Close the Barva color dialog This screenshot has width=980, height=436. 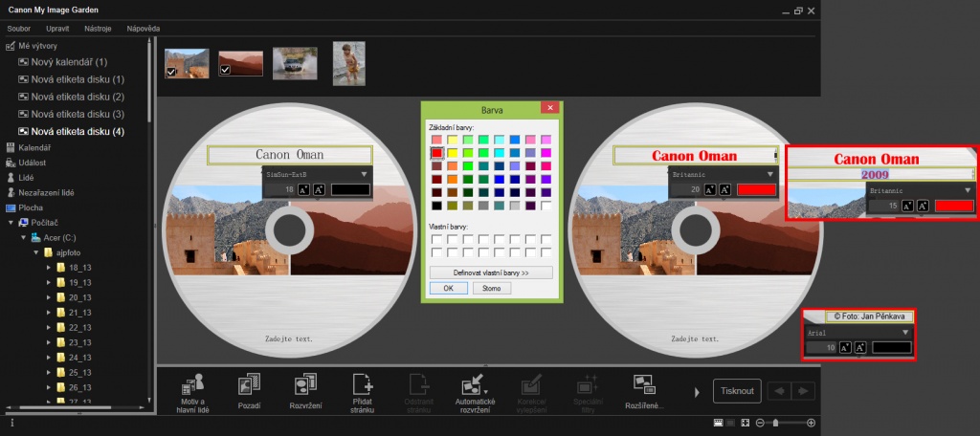(x=549, y=108)
